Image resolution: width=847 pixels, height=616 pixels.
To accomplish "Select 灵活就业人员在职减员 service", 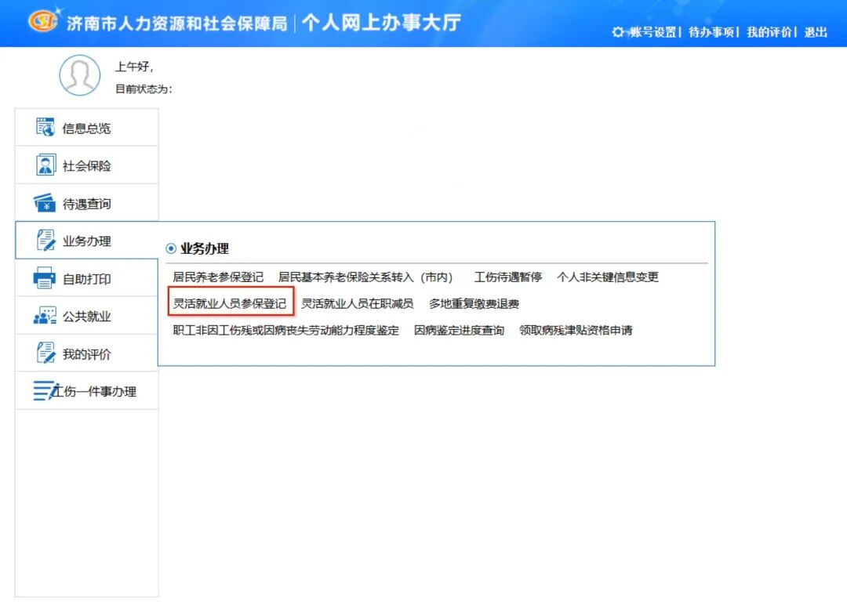I will [357, 303].
